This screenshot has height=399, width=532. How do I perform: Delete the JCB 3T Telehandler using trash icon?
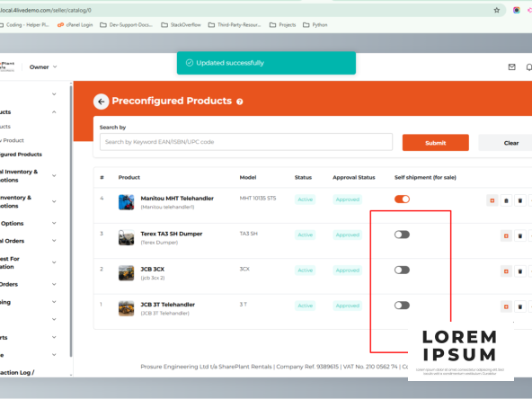pos(520,306)
